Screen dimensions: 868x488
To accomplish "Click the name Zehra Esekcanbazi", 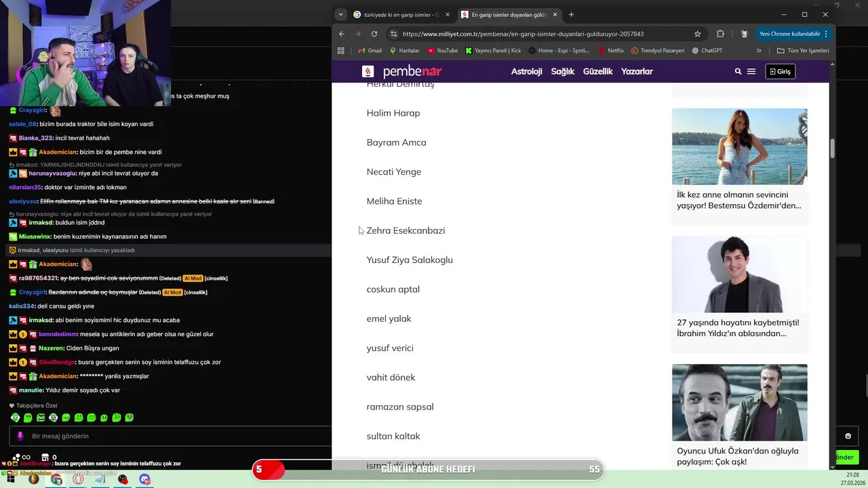I will point(406,230).
